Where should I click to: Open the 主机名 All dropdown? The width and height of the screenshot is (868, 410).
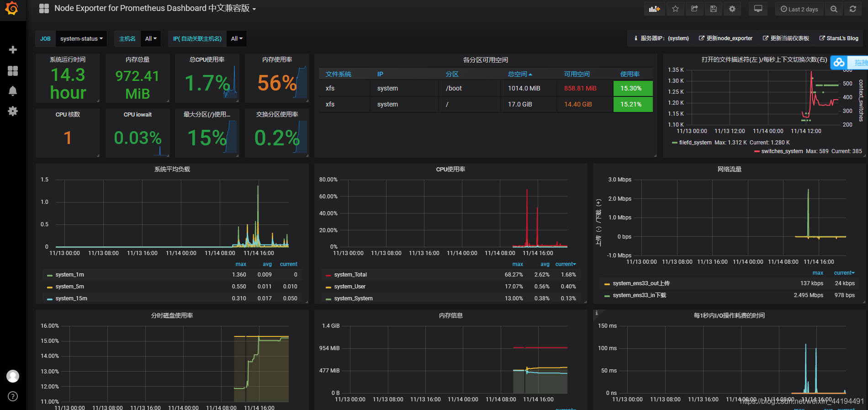[151, 39]
